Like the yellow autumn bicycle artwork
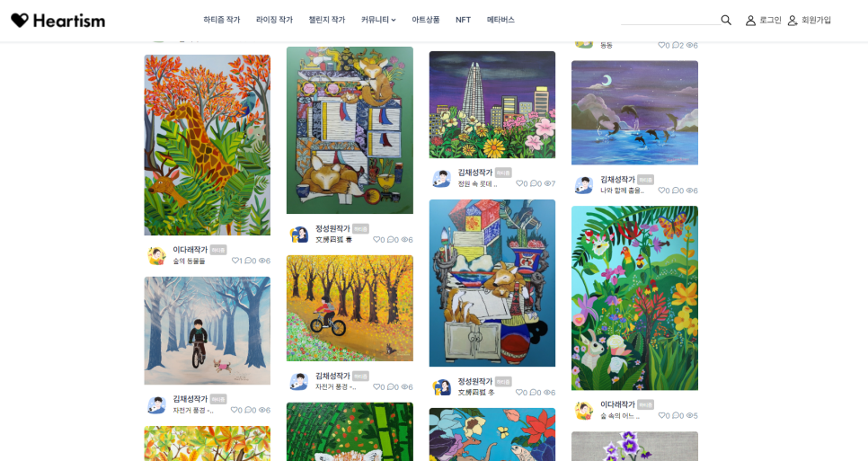Image resolution: width=868 pixels, height=461 pixels. [x=376, y=386]
